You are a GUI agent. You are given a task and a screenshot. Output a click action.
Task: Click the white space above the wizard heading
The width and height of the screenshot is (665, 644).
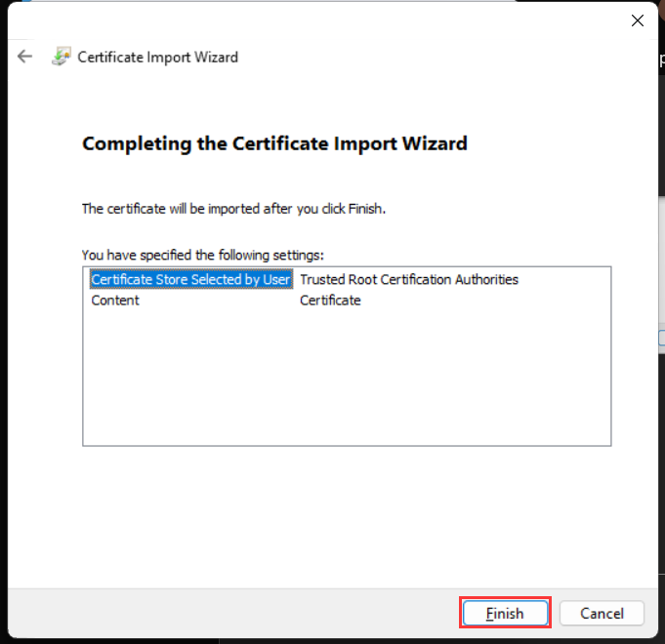pos(332,102)
